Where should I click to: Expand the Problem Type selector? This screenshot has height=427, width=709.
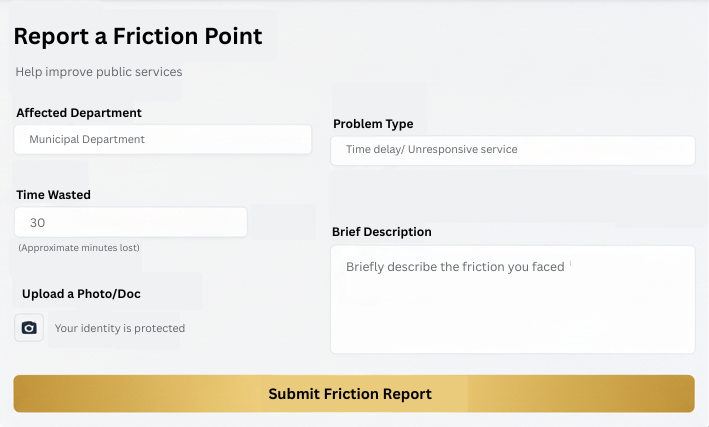click(512, 150)
